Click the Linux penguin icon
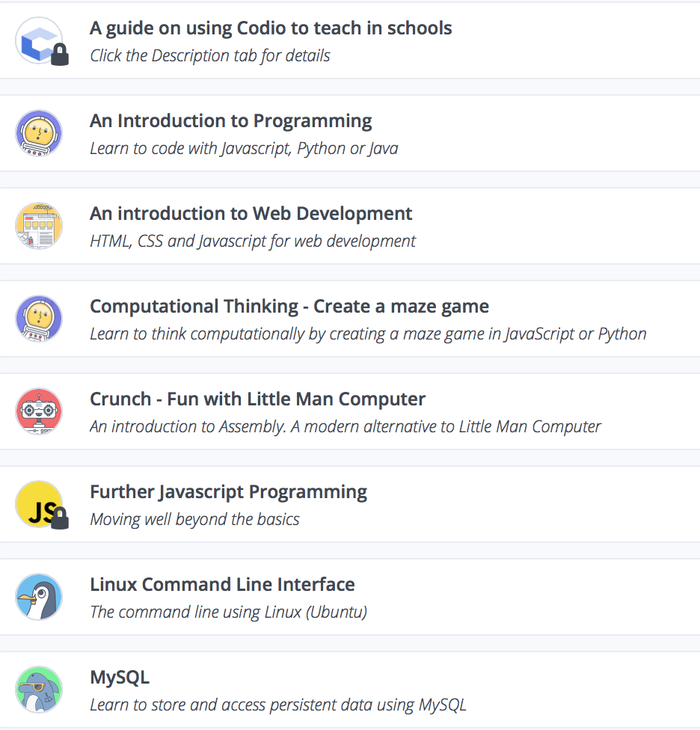 click(39, 597)
